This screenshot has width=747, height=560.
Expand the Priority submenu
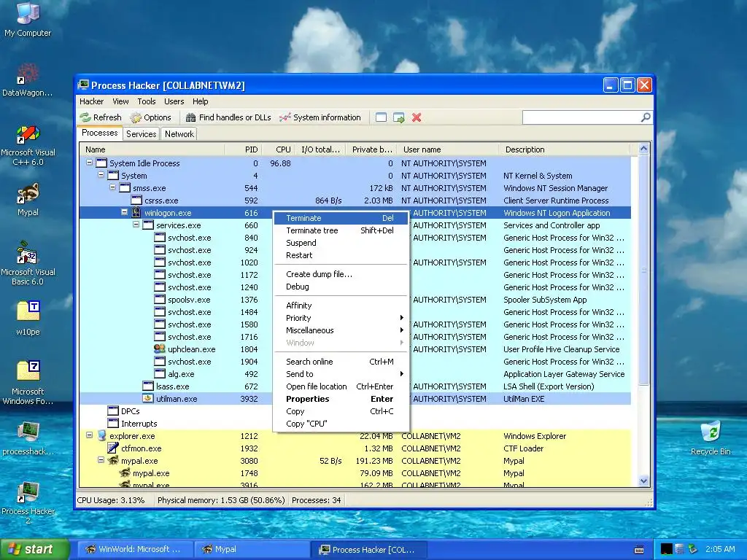(x=341, y=318)
